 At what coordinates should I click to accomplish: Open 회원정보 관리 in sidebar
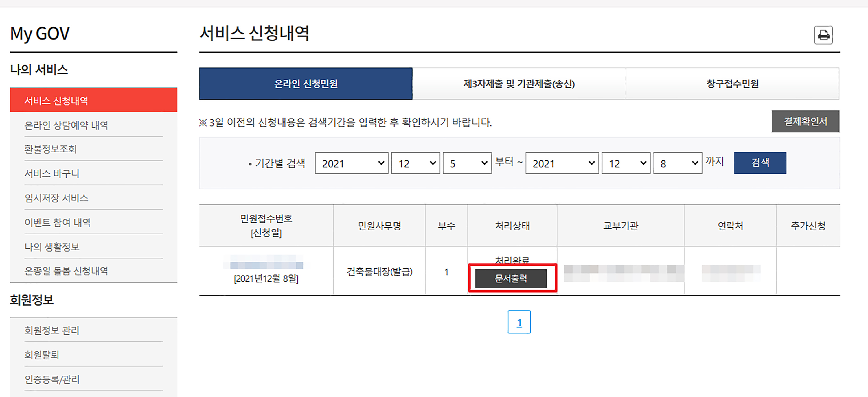[x=52, y=330]
